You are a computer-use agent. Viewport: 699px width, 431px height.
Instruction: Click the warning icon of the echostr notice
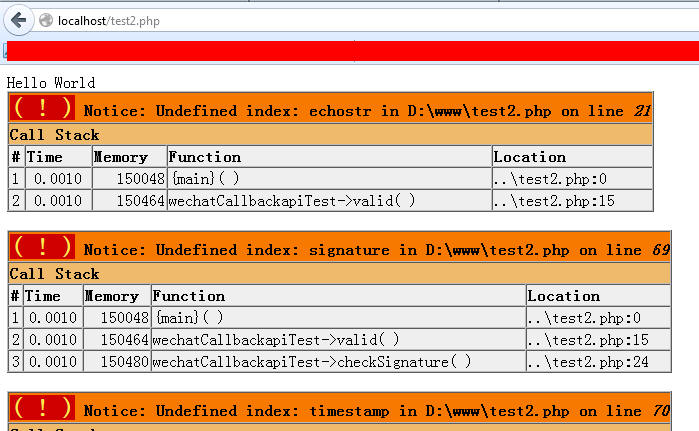[42, 108]
